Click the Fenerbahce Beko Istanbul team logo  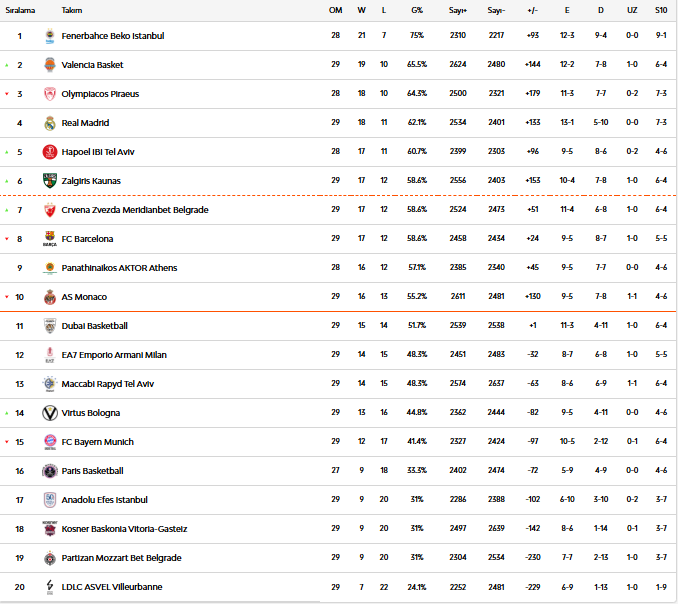[50, 36]
